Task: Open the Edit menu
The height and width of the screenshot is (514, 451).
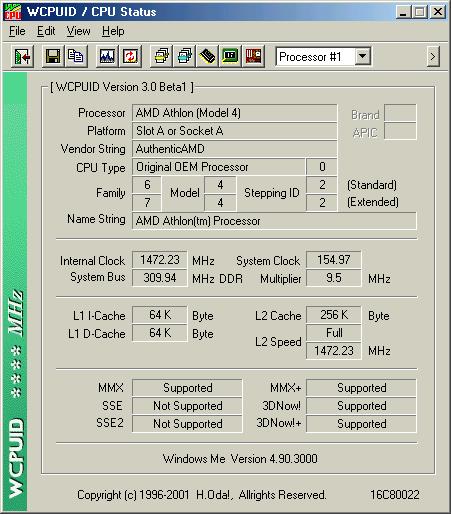Action: click(x=46, y=31)
